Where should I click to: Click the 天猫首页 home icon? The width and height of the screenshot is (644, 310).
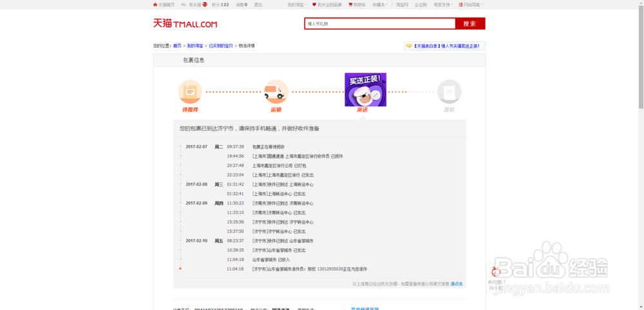(155, 5)
